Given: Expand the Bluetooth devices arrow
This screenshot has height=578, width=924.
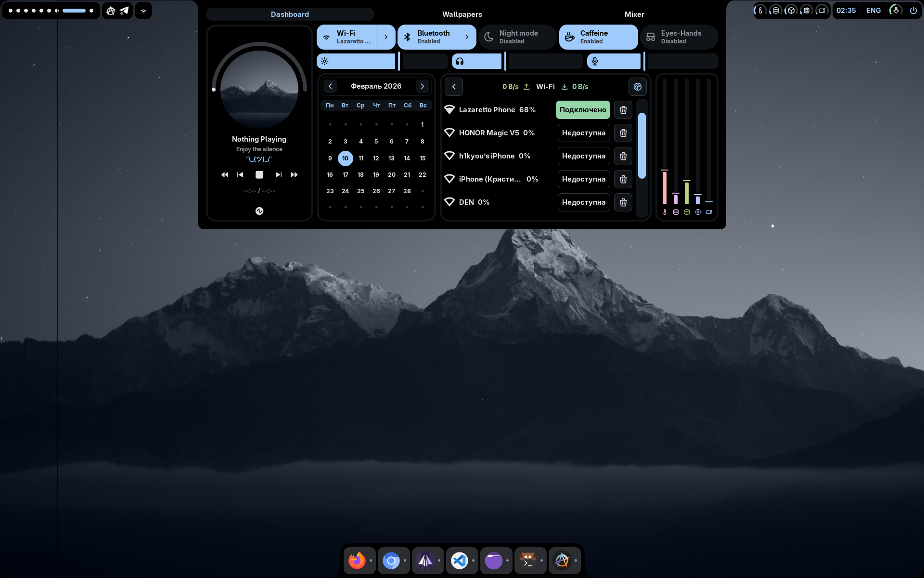Looking at the screenshot, I should (x=467, y=37).
